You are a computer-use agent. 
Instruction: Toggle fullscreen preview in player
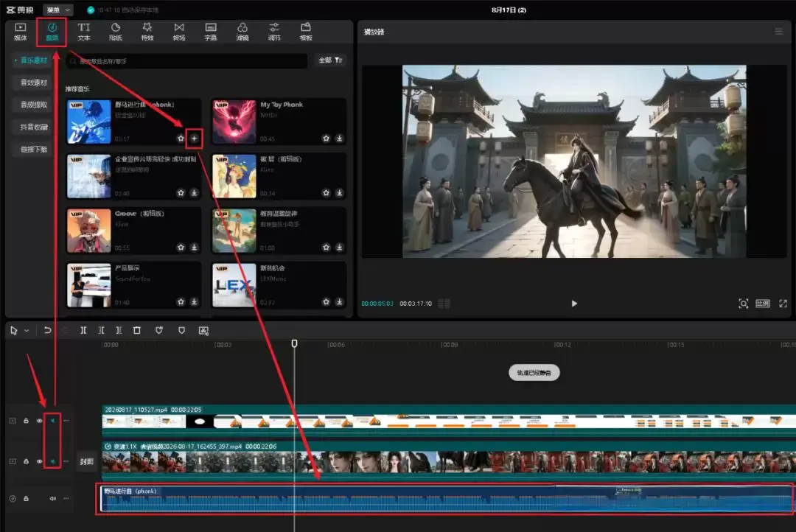[783, 304]
